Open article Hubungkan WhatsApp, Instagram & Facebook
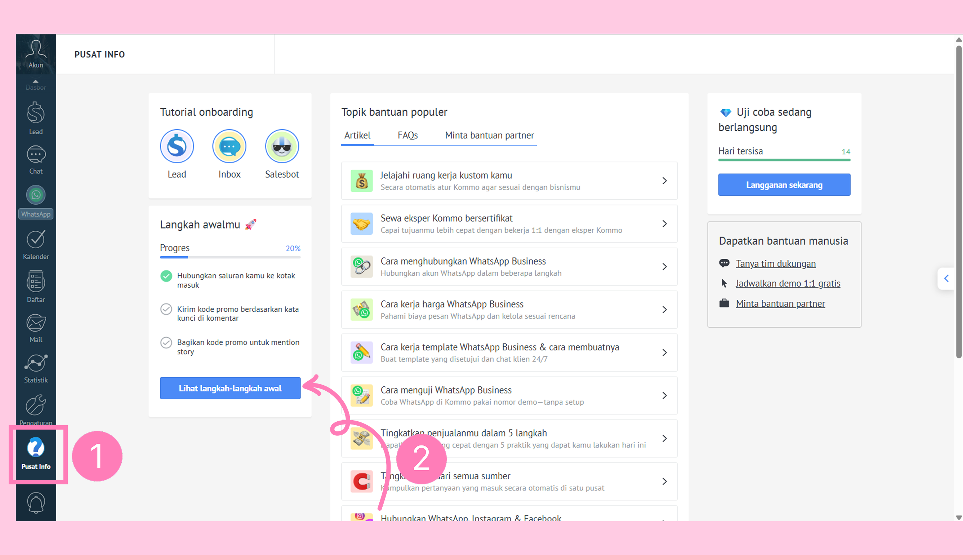 pyautogui.click(x=509, y=514)
